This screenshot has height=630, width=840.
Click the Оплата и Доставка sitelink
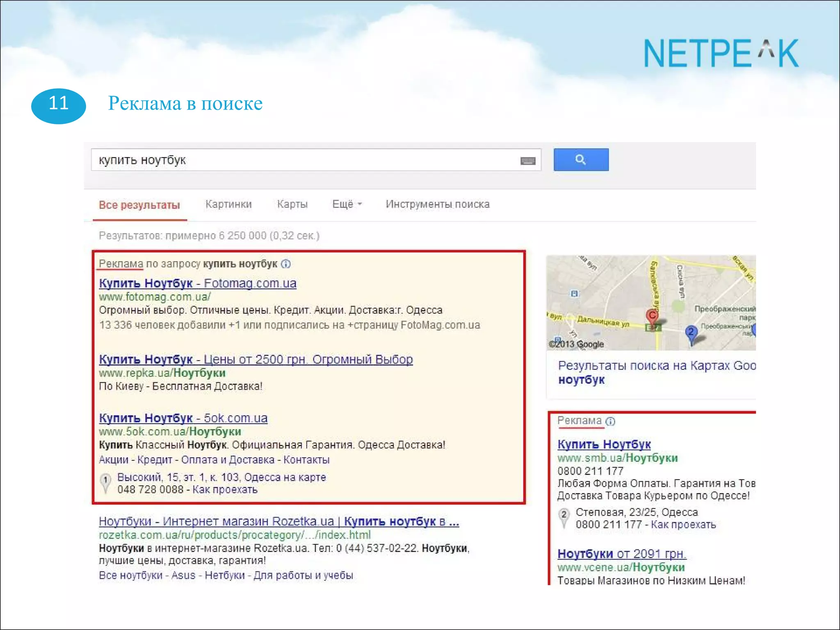pyautogui.click(x=228, y=460)
